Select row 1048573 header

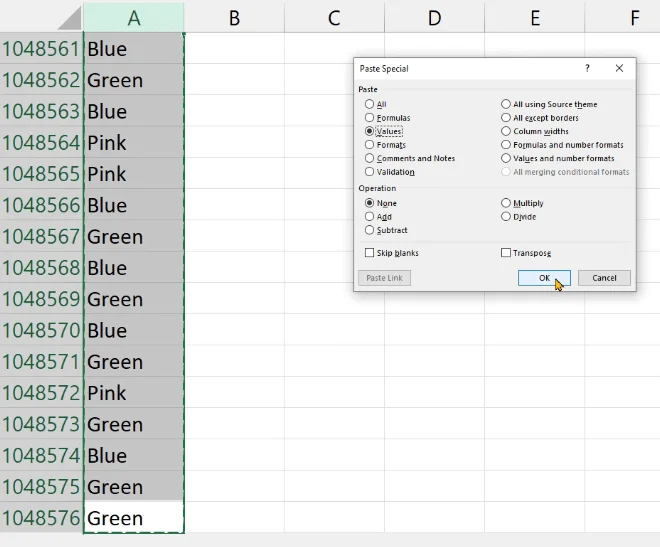click(x=41, y=424)
